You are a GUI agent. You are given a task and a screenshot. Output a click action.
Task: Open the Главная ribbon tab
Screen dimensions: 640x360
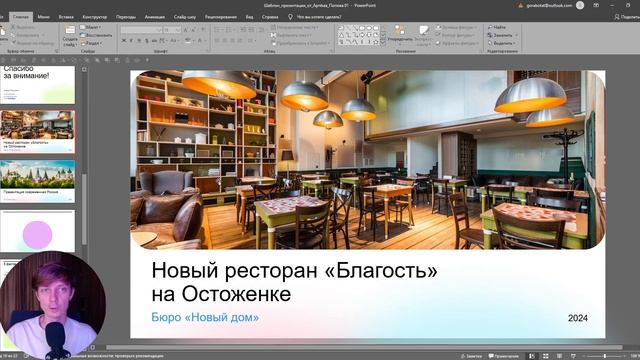[21, 17]
